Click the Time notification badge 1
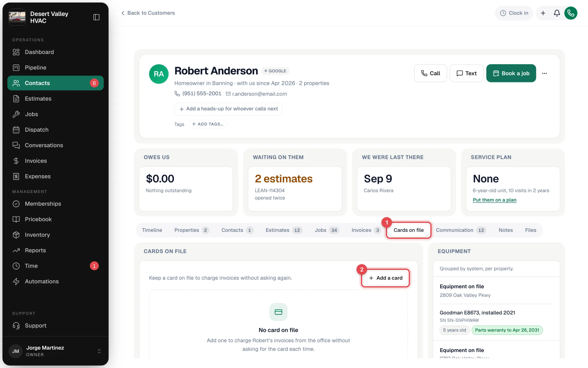 (x=94, y=266)
